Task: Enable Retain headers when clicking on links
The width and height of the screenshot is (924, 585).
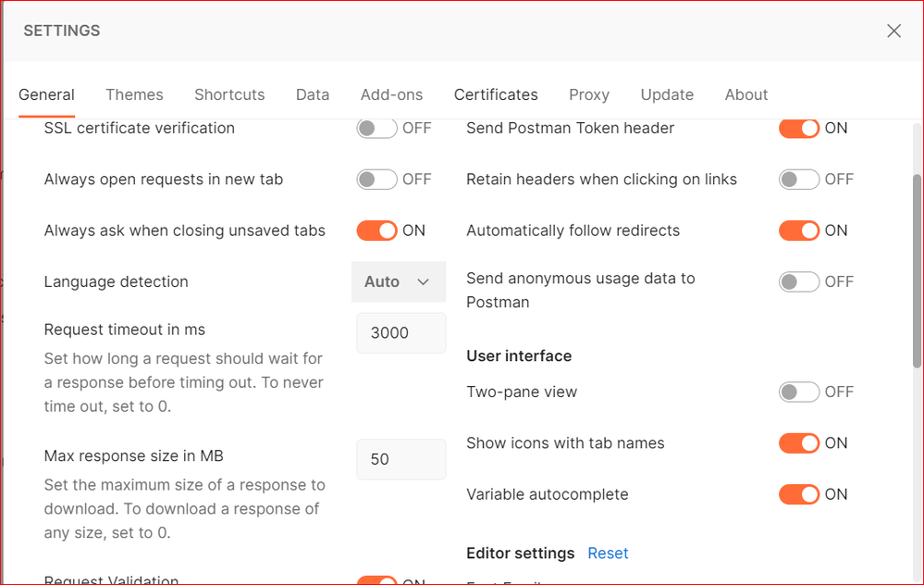Action: [x=799, y=180]
